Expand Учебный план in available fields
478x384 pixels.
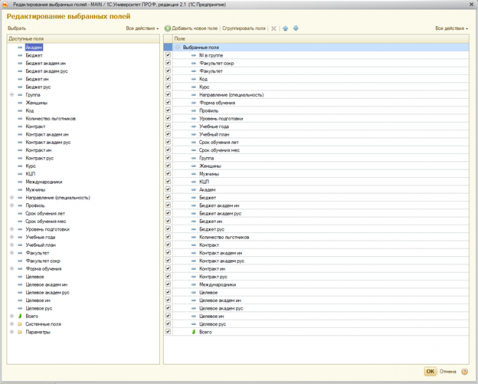coord(12,245)
